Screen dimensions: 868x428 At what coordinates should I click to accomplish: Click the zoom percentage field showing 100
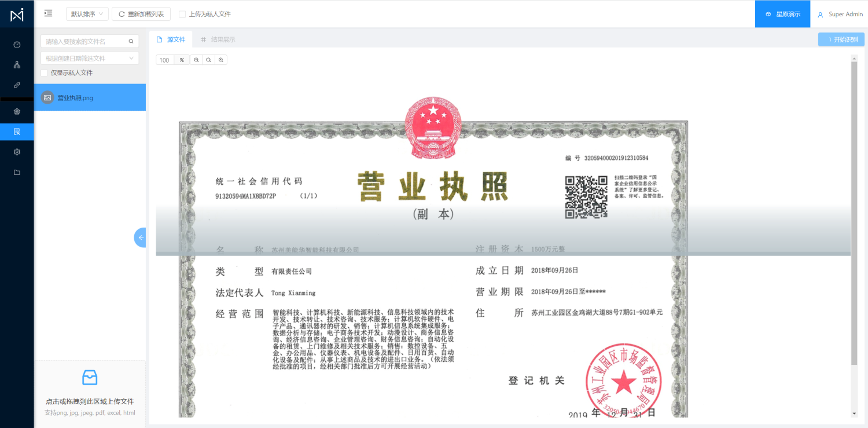tap(165, 60)
